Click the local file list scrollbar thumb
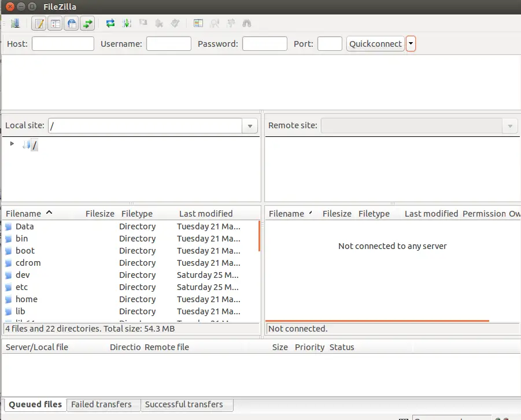The height and width of the screenshot is (420, 521). point(259,236)
